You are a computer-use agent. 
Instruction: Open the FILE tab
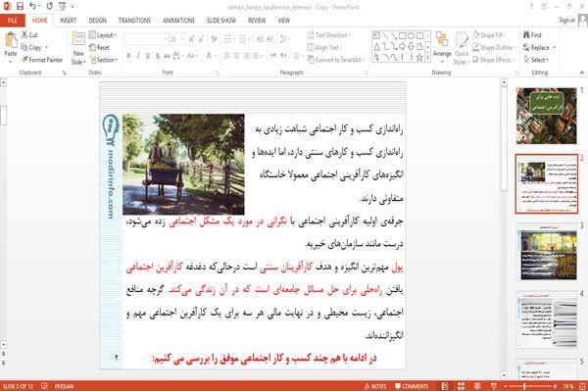(x=13, y=21)
